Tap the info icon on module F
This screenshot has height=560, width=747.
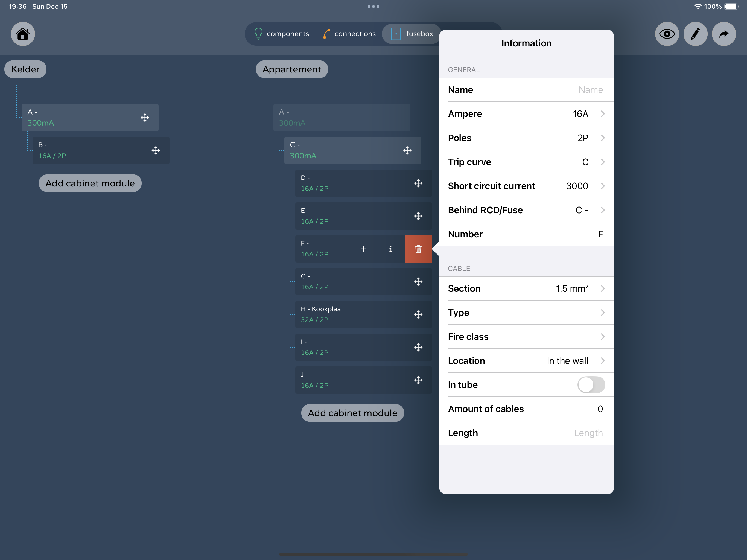[x=391, y=249]
